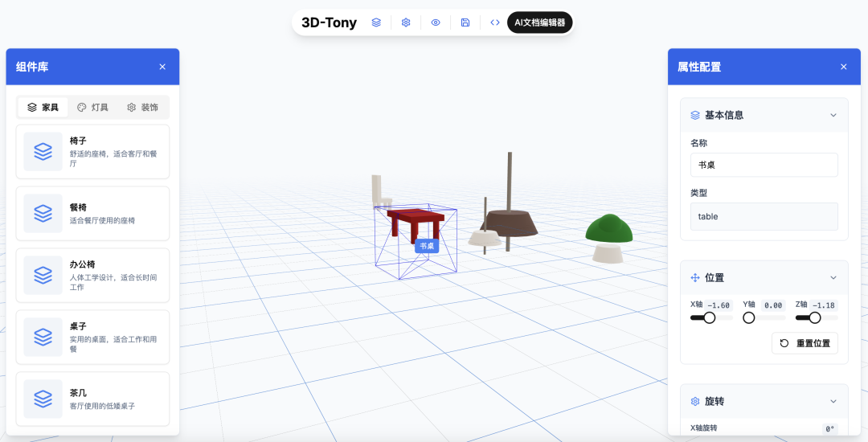The image size is (868, 442).
Task: Switch to the 家具 tab
Action: click(x=43, y=108)
